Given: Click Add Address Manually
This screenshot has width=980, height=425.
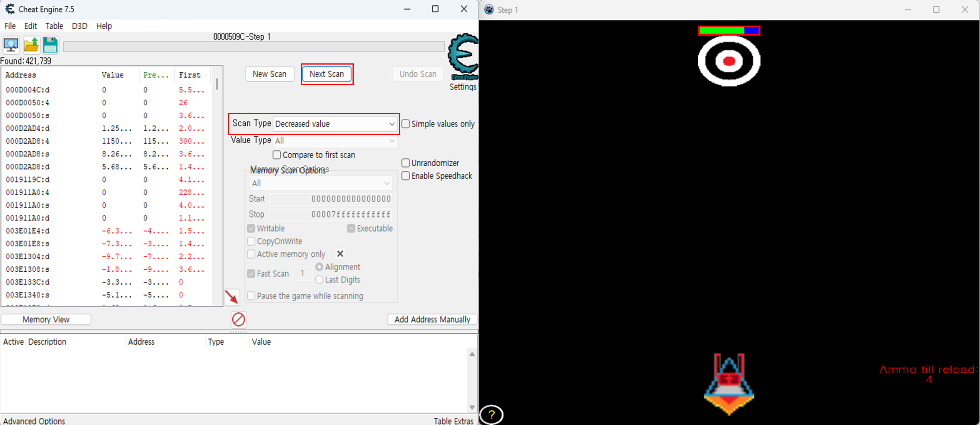Looking at the screenshot, I should click(432, 319).
